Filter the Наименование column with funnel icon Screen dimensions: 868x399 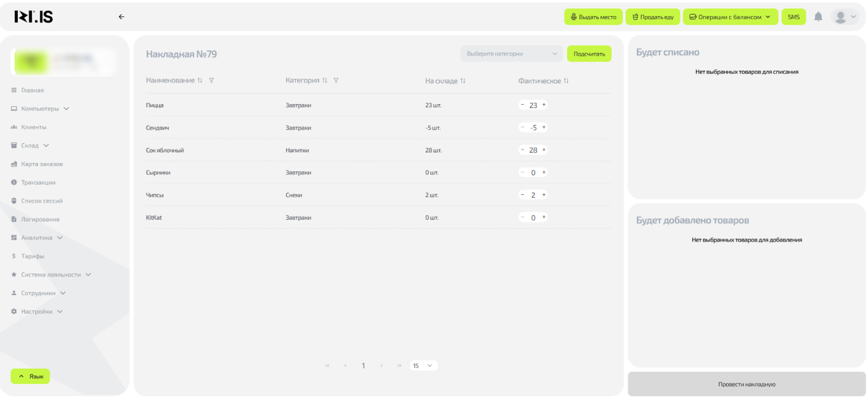pyautogui.click(x=211, y=80)
